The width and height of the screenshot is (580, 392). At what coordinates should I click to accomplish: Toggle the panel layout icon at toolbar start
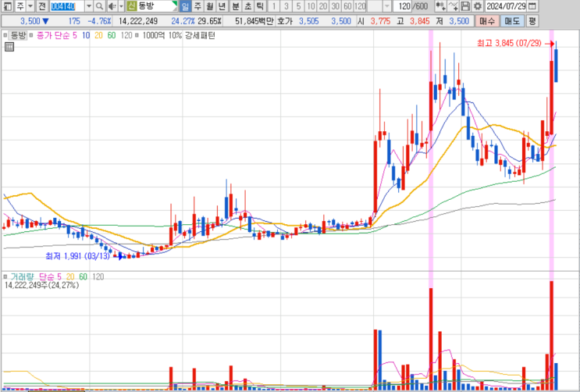pyautogui.click(x=8, y=6)
